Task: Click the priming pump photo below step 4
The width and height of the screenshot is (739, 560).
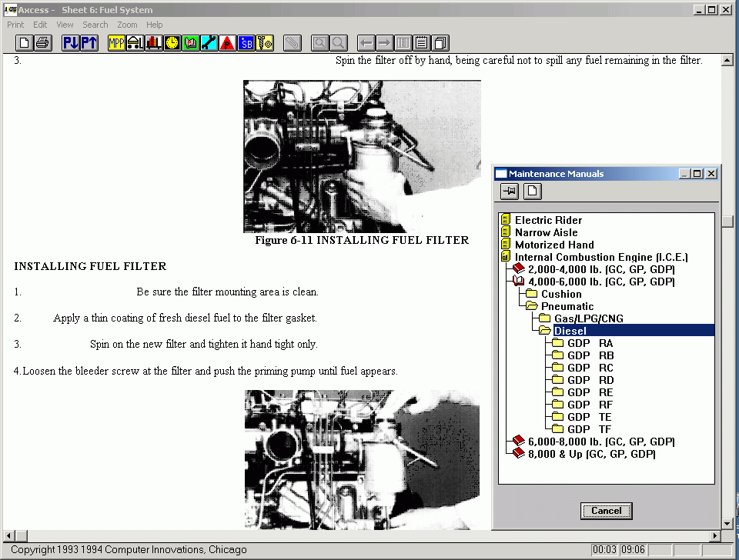Action: 362,459
